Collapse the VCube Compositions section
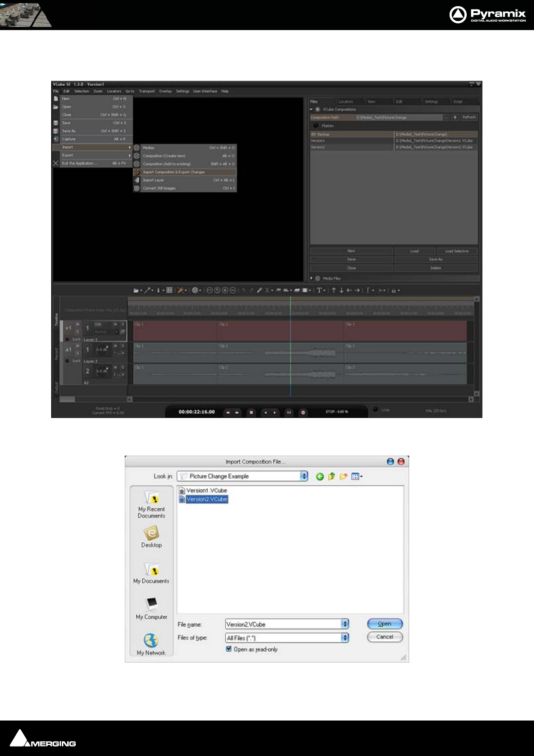Screen dimensions: 534x756 (x=311, y=109)
